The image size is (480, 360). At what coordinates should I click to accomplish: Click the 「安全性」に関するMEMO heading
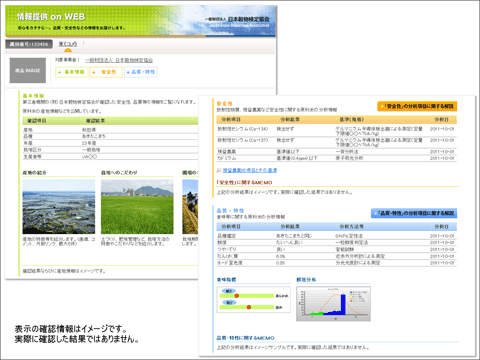pyautogui.click(x=244, y=183)
